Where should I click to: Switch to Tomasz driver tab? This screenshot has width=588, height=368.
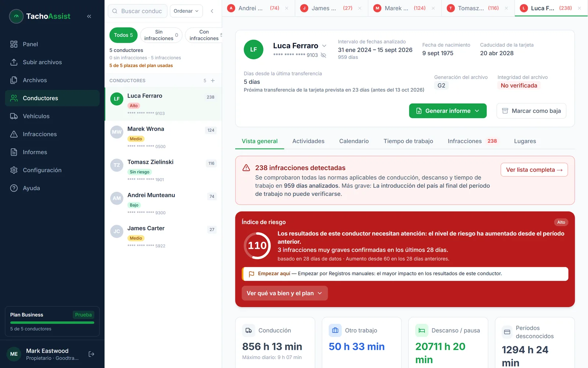click(478, 8)
